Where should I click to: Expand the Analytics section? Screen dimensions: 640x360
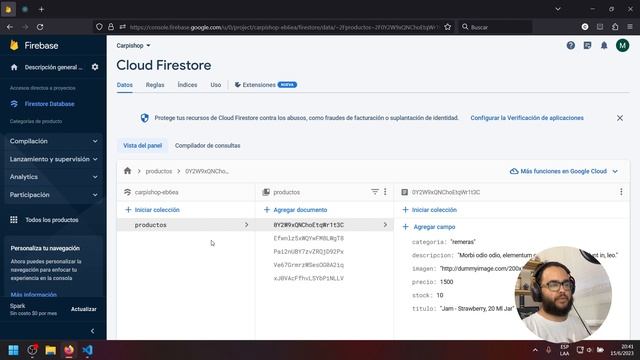53,177
